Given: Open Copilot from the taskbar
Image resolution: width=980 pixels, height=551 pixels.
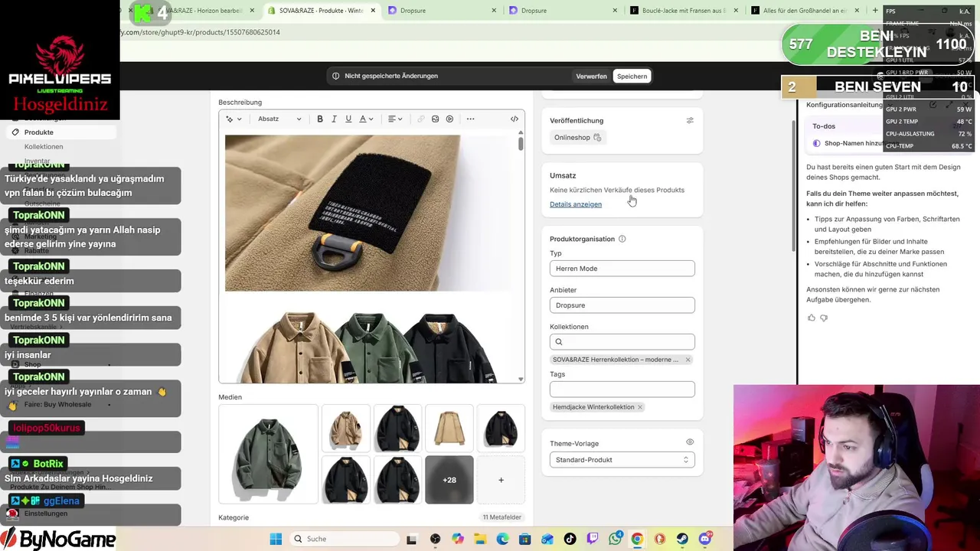Looking at the screenshot, I should click(x=458, y=539).
